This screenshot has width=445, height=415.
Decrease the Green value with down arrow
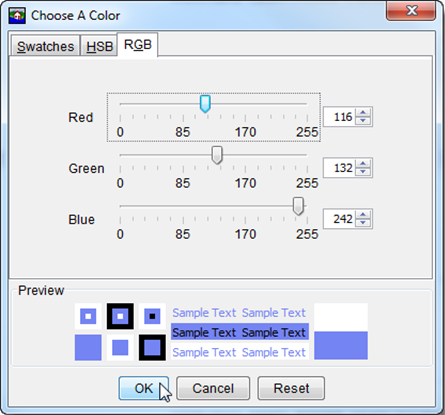pyautogui.click(x=363, y=172)
